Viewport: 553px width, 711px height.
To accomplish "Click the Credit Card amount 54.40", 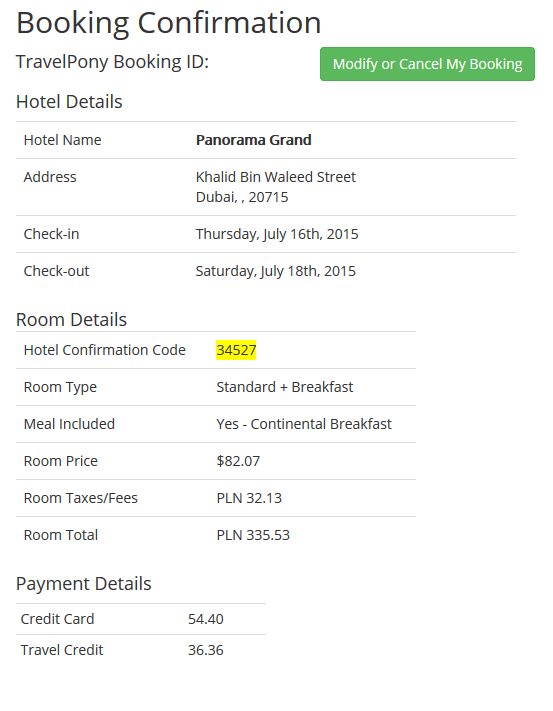I will pos(206,619).
